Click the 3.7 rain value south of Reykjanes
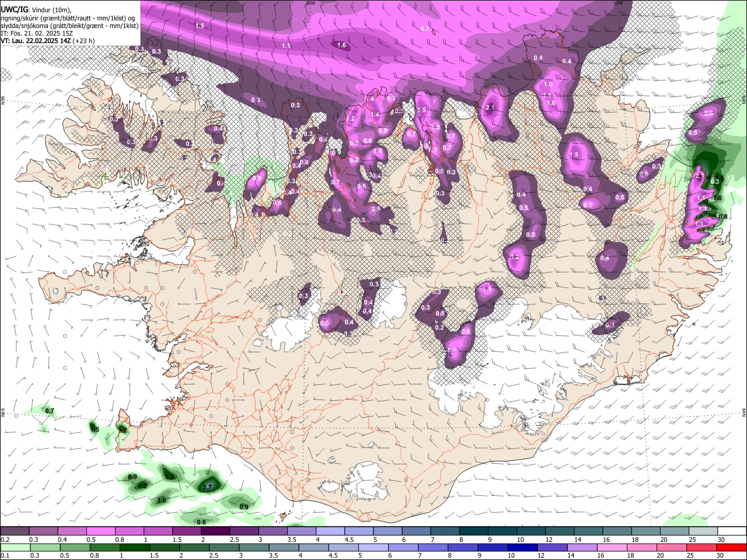 pos(208,487)
